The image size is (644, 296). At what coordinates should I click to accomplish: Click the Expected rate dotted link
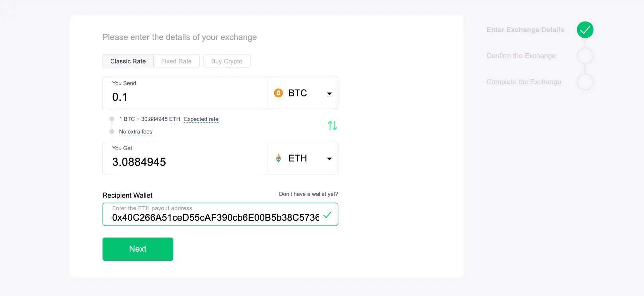coord(201,119)
